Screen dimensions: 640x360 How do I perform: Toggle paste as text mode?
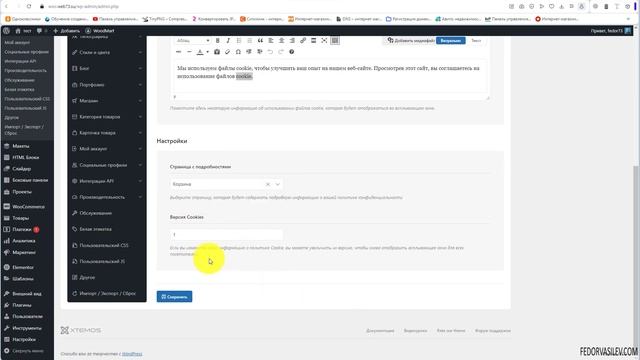pos(217,52)
